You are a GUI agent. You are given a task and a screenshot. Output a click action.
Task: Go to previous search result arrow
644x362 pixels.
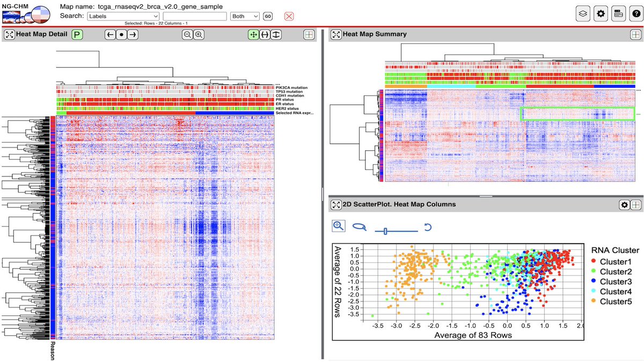point(110,34)
